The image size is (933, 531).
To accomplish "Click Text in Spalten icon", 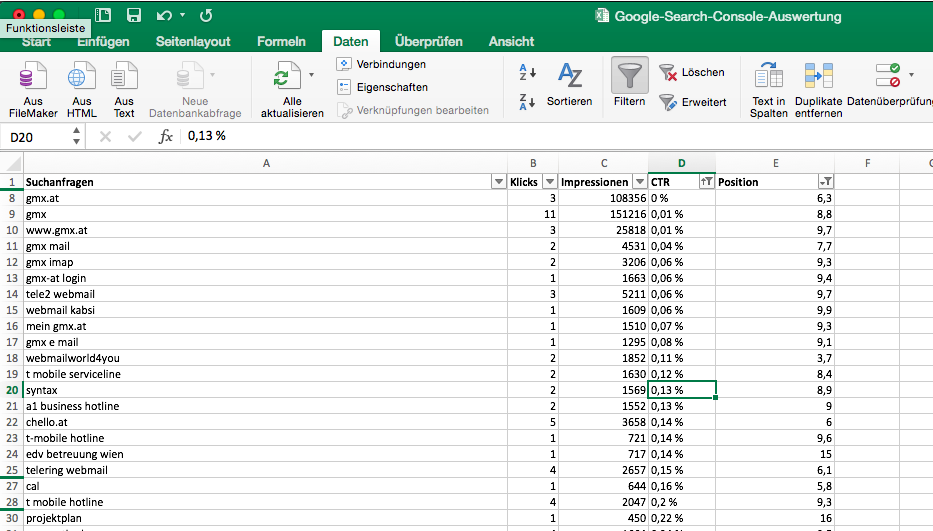I will pos(768,77).
